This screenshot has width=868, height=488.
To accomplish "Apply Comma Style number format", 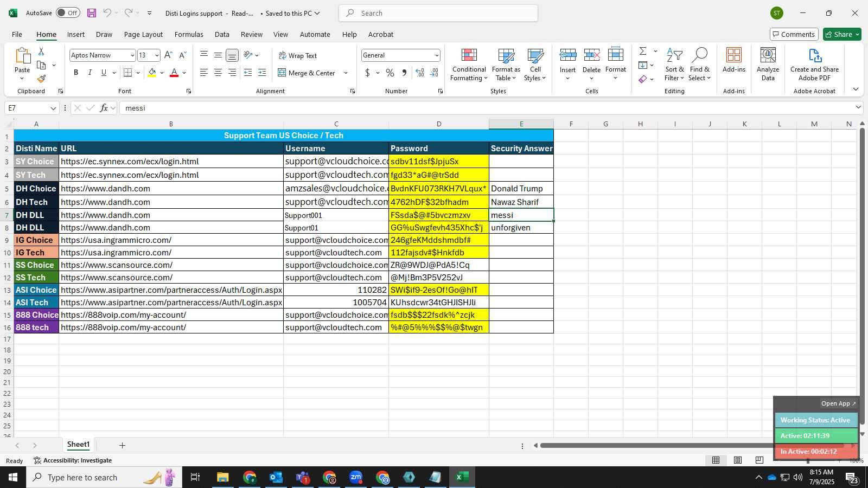I will [404, 73].
